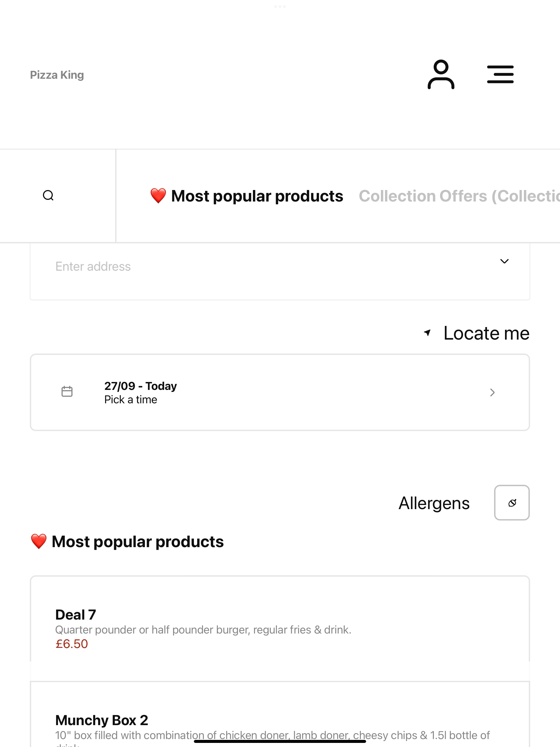The image size is (560, 747).
Task: Open the hamburger menu
Action: [500, 74]
